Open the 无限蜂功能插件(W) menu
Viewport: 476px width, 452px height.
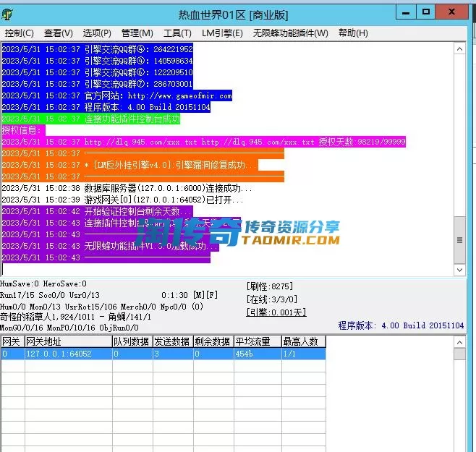pos(290,33)
